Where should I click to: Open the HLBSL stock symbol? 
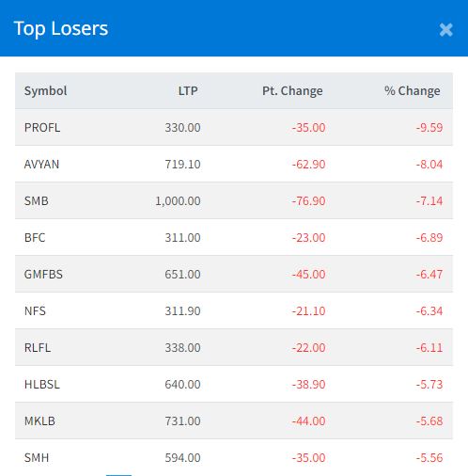42,385
